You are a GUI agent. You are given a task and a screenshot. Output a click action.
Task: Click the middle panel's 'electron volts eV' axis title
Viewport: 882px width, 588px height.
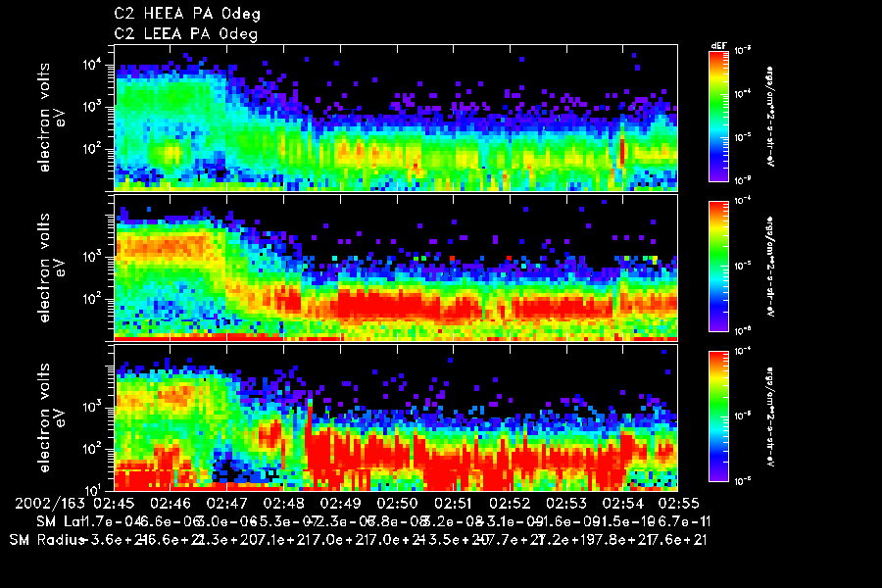coord(52,268)
